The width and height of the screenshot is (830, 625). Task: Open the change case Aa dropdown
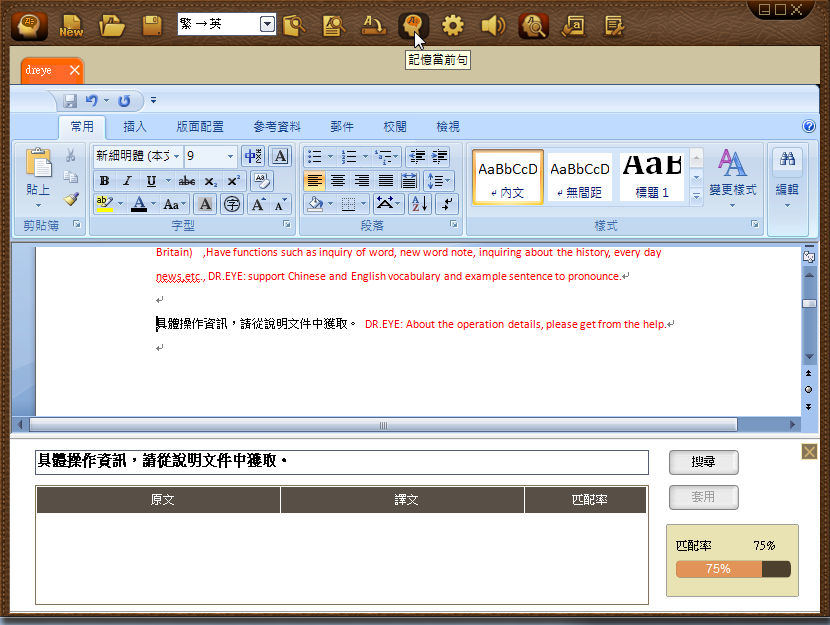(x=175, y=204)
